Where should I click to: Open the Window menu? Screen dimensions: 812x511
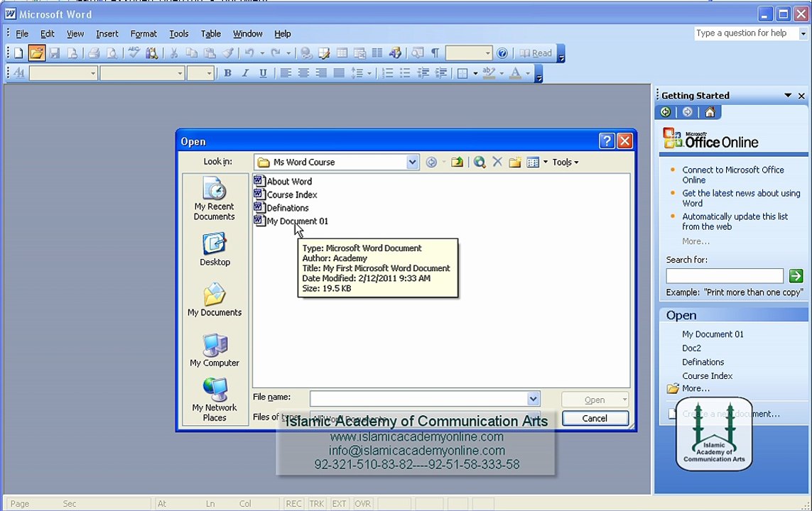point(247,33)
